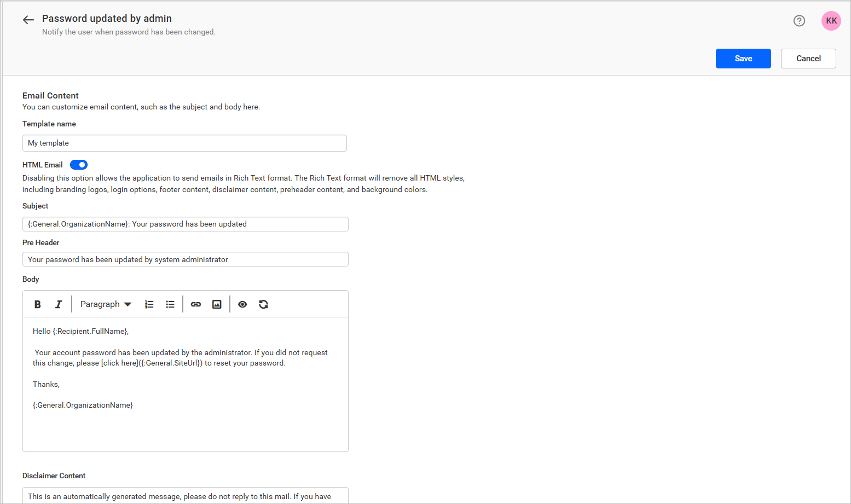The width and height of the screenshot is (851, 504).
Task: Go back using the arrow at the top
Action: pos(28,19)
